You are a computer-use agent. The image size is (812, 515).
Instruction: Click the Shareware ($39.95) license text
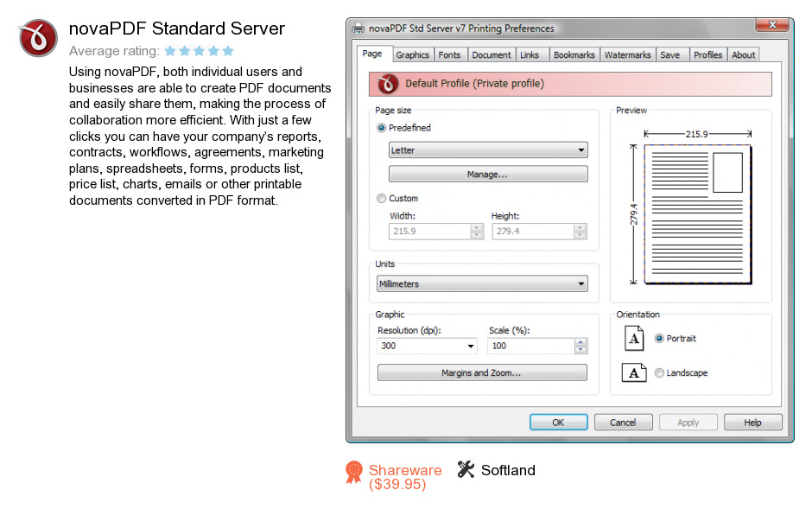[405, 477]
